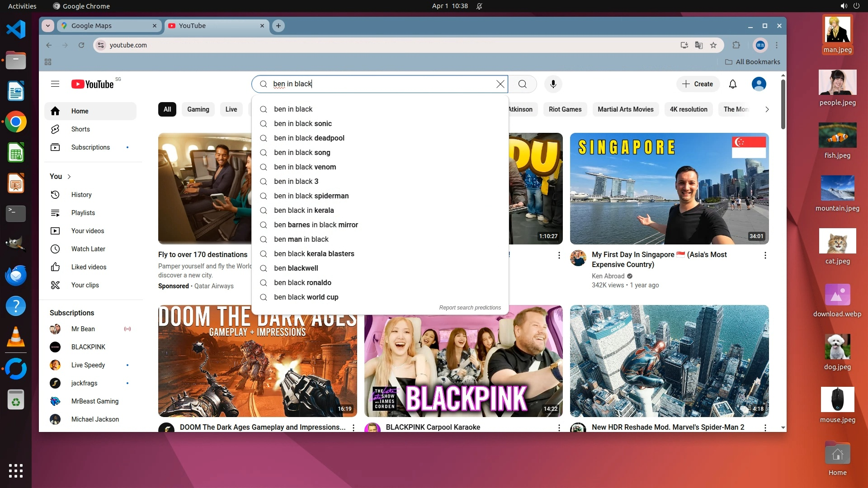Image resolution: width=868 pixels, height=488 pixels.
Task: Select the Gaming filter chip
Action: point(198,109)
